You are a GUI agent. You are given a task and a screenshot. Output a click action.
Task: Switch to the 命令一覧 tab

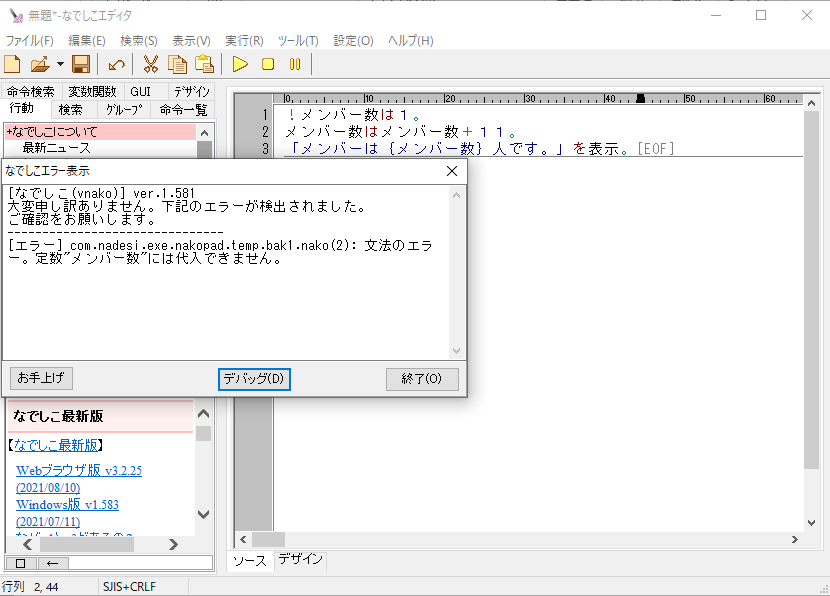click(x=184, y=110)
